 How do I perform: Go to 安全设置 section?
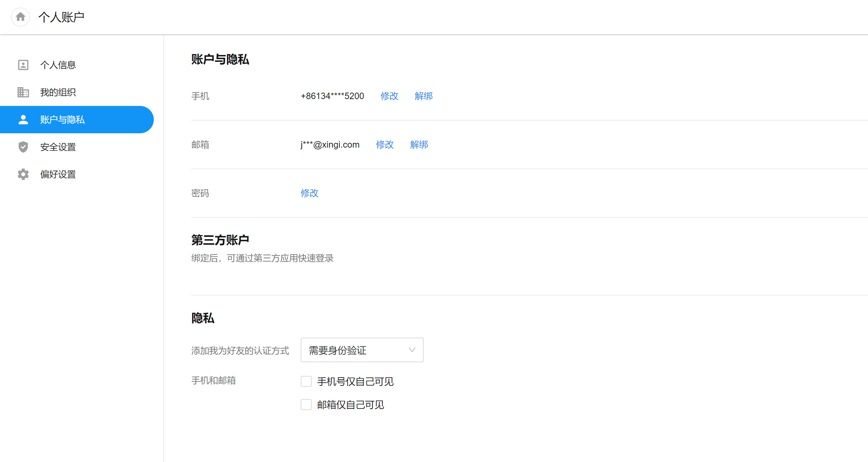[58, 147]
